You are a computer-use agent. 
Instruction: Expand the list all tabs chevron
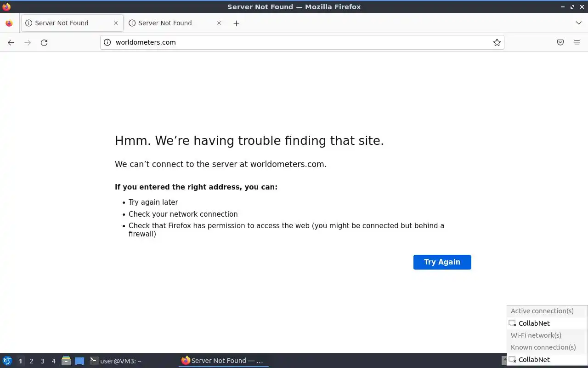(x=578, y=23)
